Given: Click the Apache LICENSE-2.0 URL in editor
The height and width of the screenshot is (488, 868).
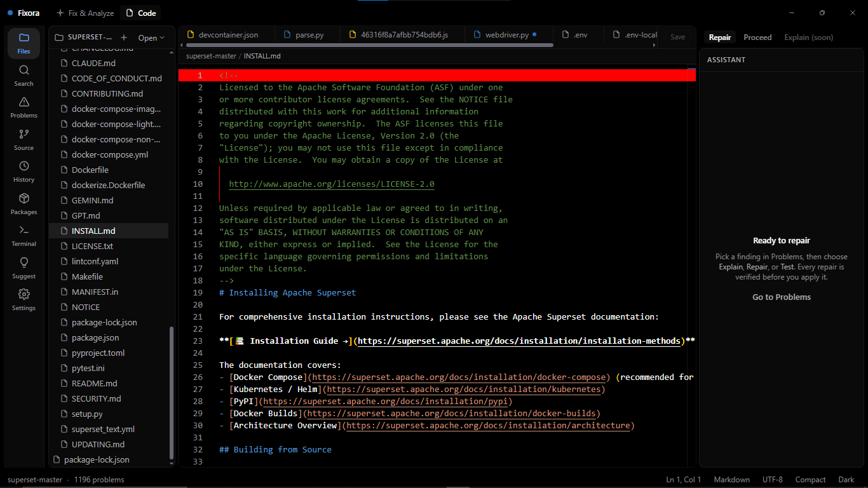Looking at the screenshot, I should [x=332, y=184].
